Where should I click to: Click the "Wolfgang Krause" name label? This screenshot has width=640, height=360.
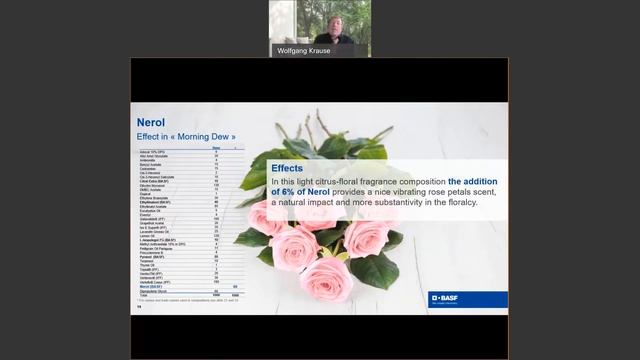coord(304,51)
